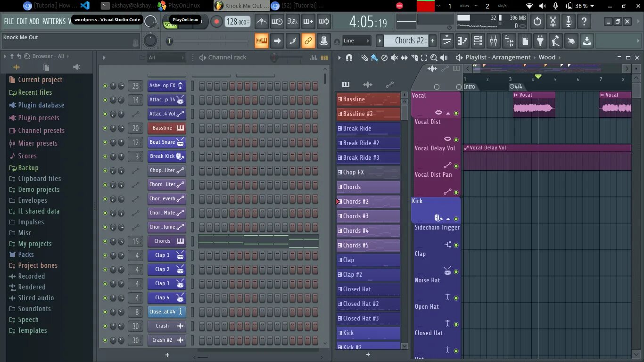Open the ADD menu

pyautogui.click(x=34, y=21)
